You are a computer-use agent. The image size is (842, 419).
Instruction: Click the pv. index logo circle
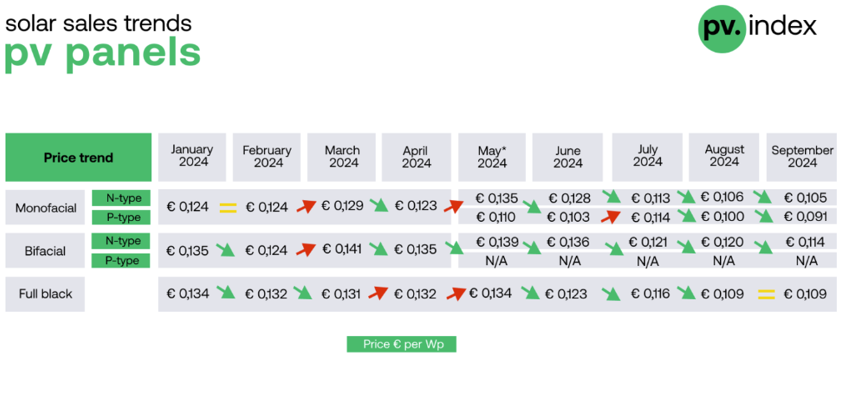pyautogui.click(x=721, y=26)
